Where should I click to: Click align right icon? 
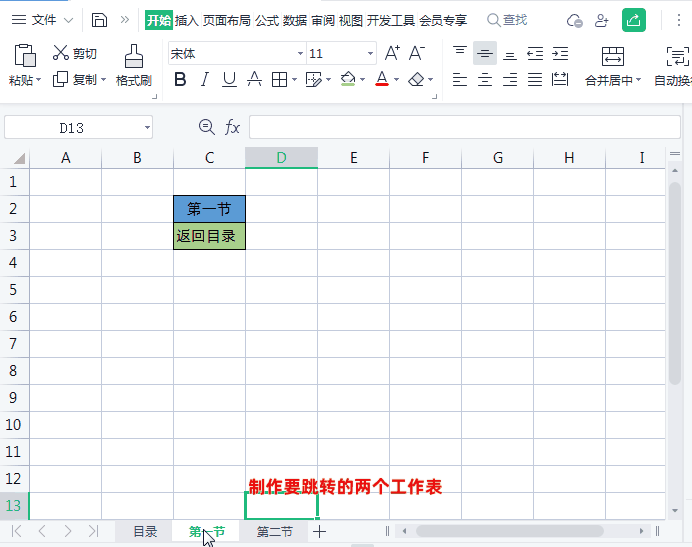pos(510,79)
